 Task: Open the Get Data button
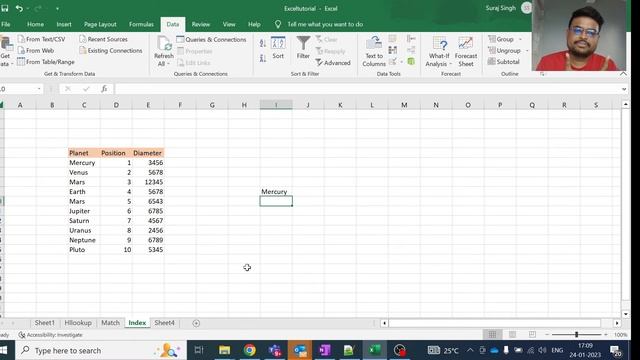[x=6, y=51]
